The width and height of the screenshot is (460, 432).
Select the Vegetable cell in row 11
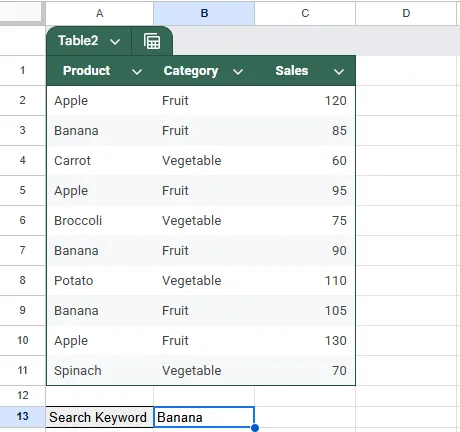coord(204,371)
